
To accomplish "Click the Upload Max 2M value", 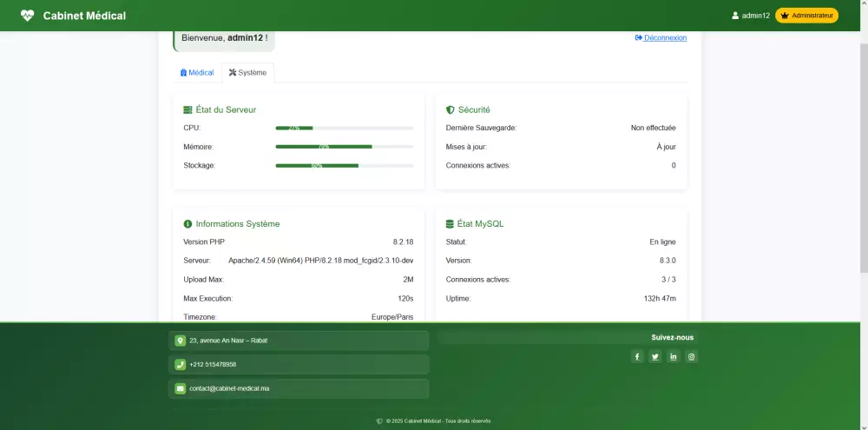I will tap(408, 280).
